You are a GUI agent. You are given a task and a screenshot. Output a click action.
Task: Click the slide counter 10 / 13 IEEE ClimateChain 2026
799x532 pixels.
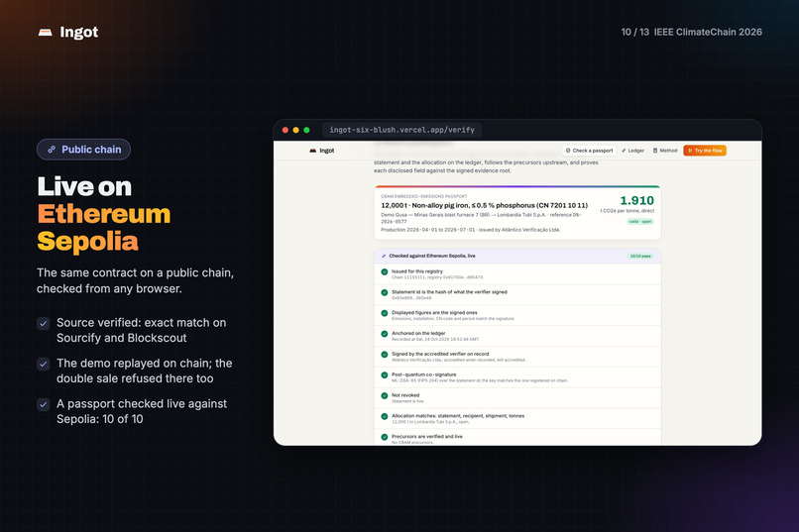click(x=692, y=32)
